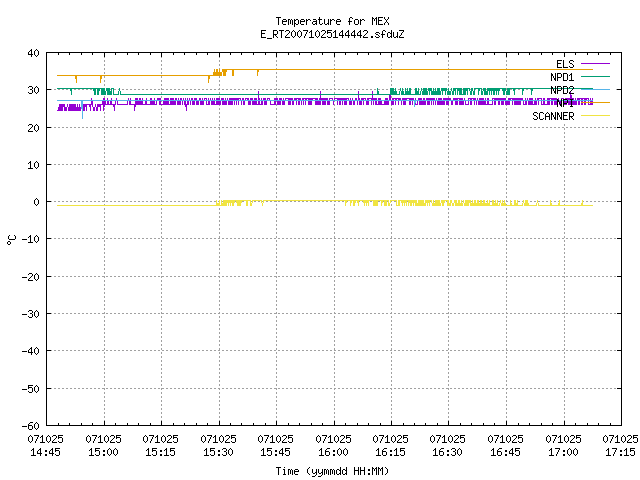Click the green NPD1 legend line sample
The width and height of the screenshot is (640, 480).
coord(595,76)
